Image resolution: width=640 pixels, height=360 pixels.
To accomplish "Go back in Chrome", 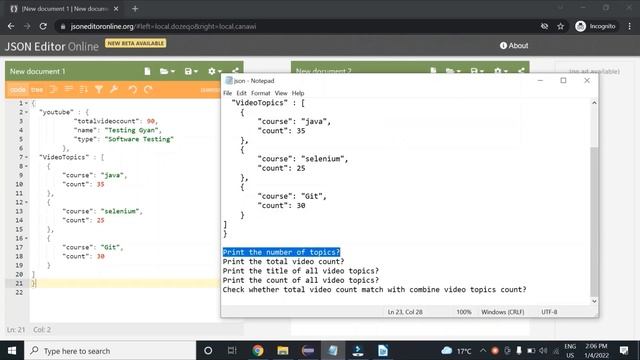I will point(11,26).
